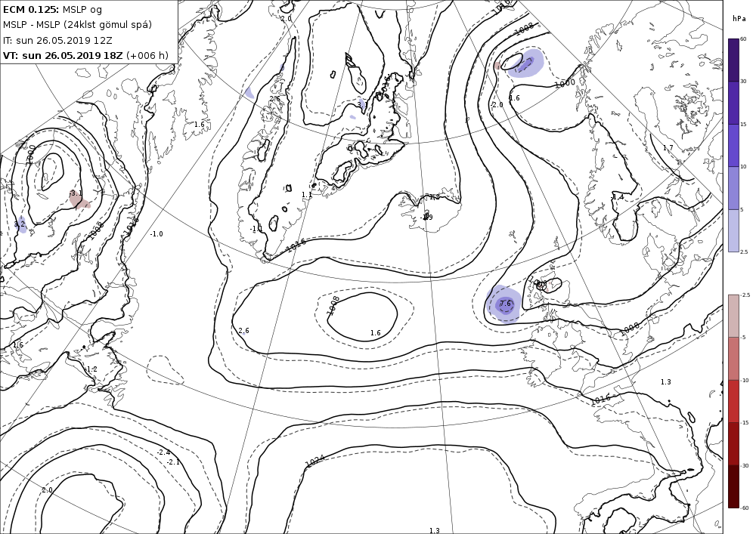Click the darkest purple 30–60 hPa legend swatch
756x534 pixels.
[733, 60]
